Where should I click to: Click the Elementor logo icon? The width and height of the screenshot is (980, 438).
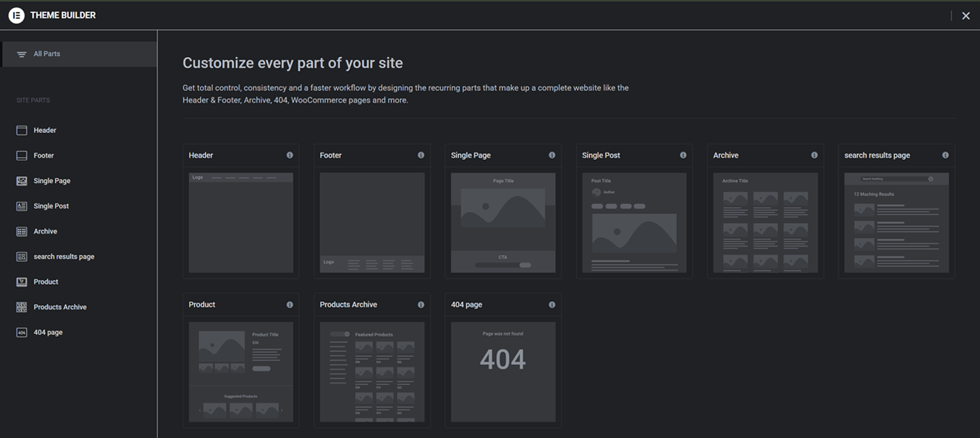(x=16, y=15)
